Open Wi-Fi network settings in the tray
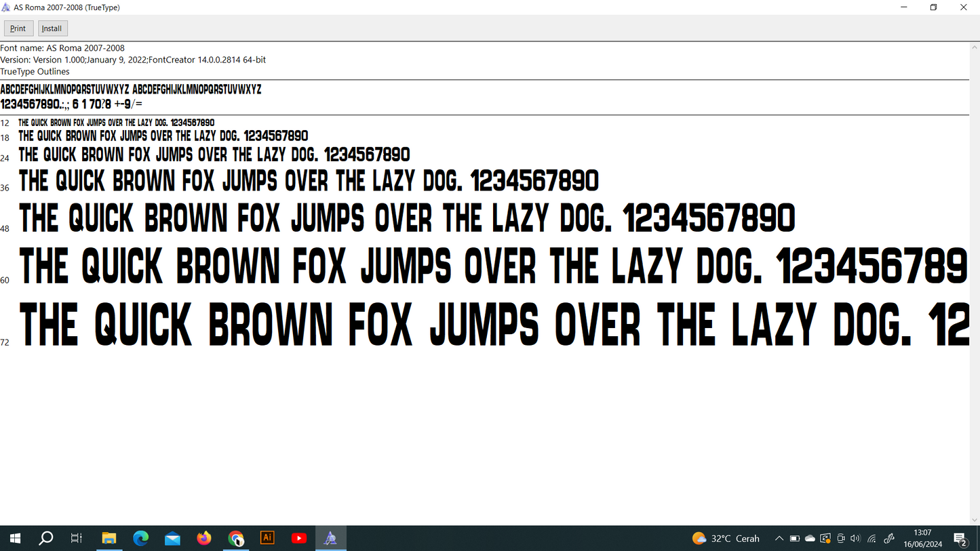 872,539
